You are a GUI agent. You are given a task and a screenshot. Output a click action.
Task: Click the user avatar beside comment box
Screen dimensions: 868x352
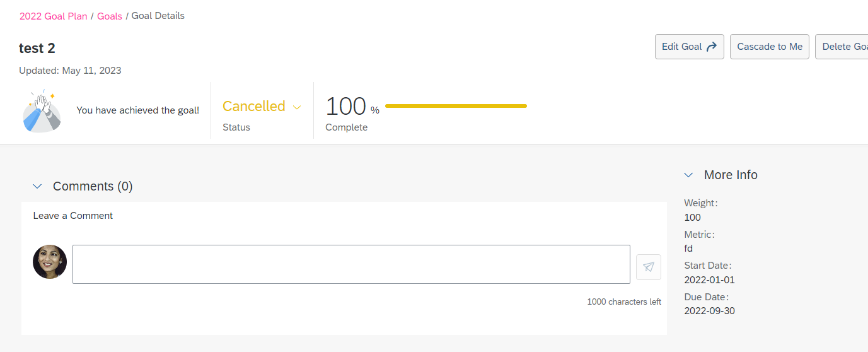click(50, 262)
